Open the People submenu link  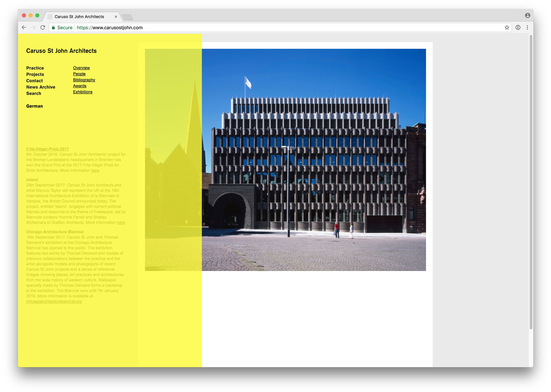click(79, 74)
